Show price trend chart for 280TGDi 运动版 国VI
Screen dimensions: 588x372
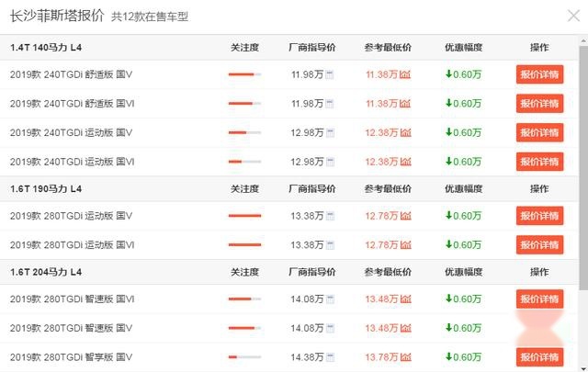coord(406,245)
